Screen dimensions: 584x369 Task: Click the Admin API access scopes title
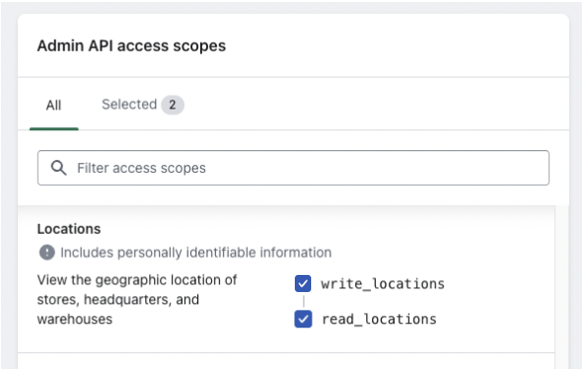[x=131, y=46]
